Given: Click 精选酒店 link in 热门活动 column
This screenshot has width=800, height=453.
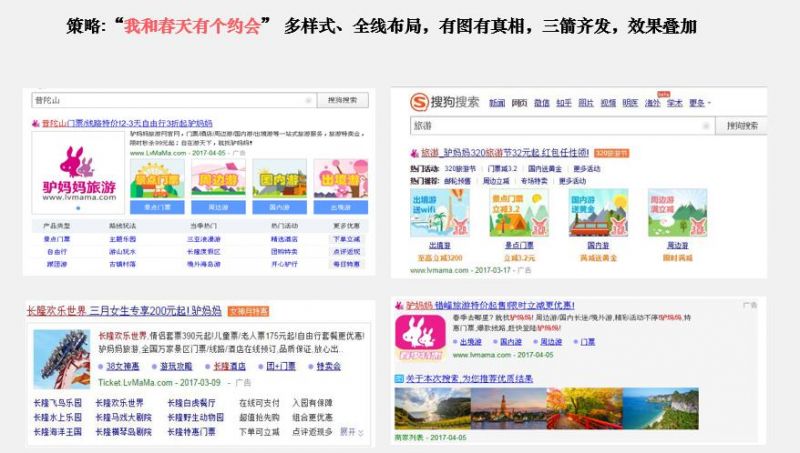Looking at the screenshot, I should tap(284, 239).
